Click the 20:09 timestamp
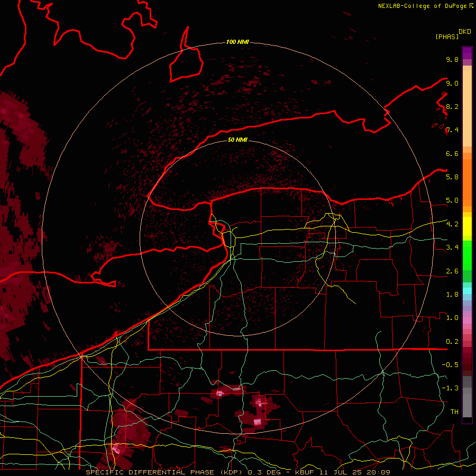 [379, 472]
